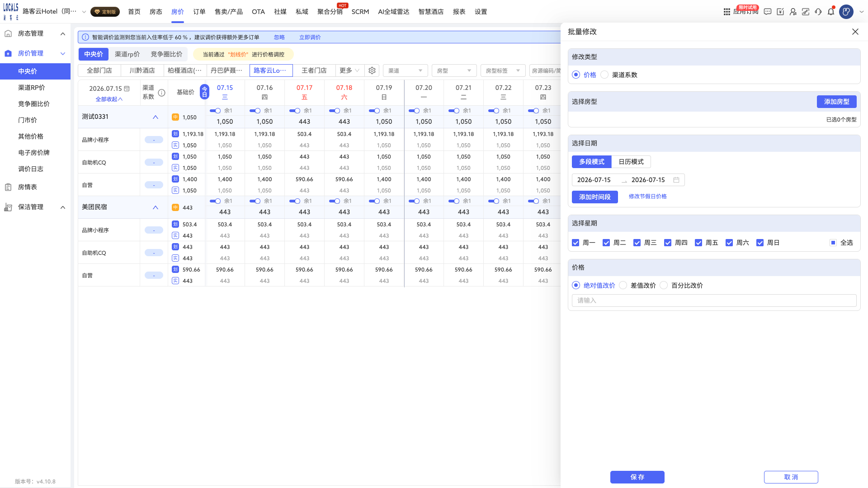
Task: Click the 保洁管理 sidebar icon
Action: 8,207
